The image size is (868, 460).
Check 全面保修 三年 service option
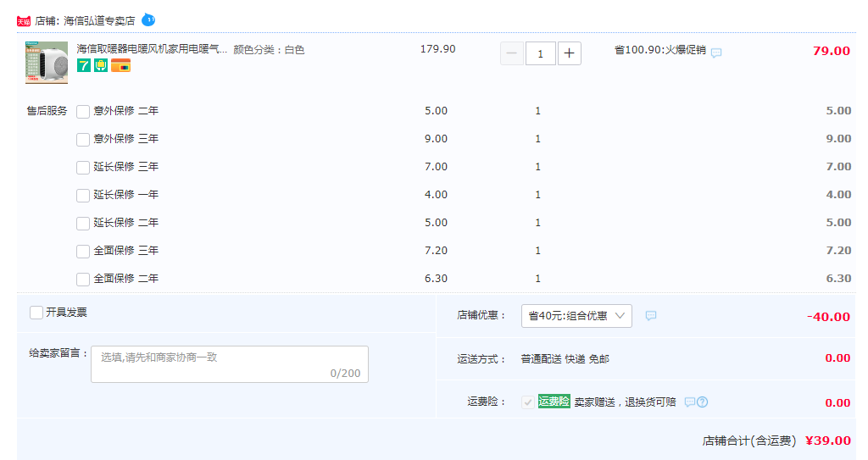point(83,252)
